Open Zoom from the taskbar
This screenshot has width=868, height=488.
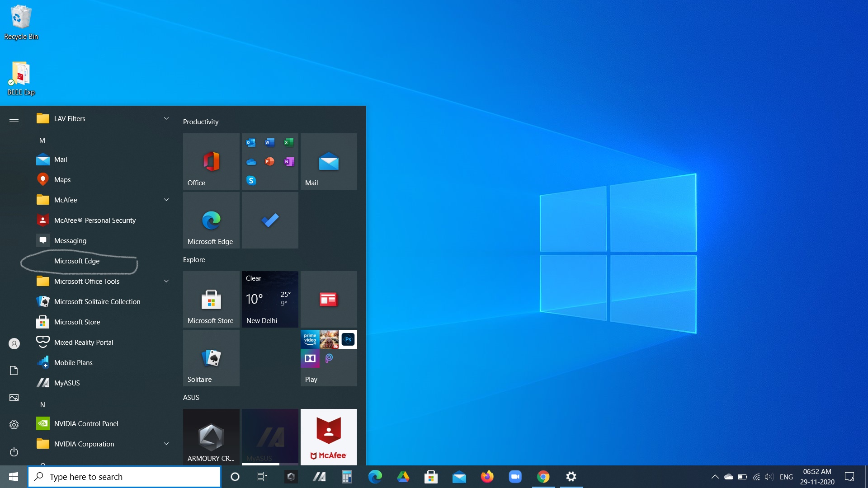pos(515,477)
